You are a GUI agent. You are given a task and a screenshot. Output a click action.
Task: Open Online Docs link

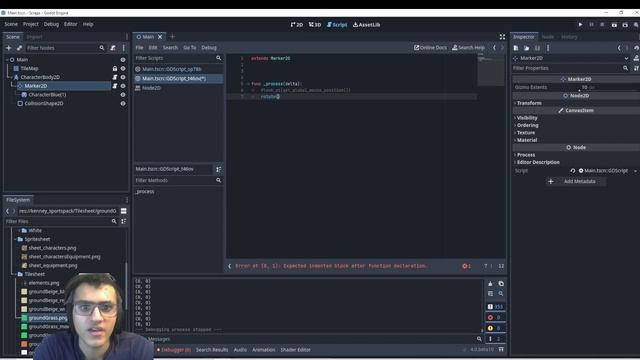coord(430,48)
